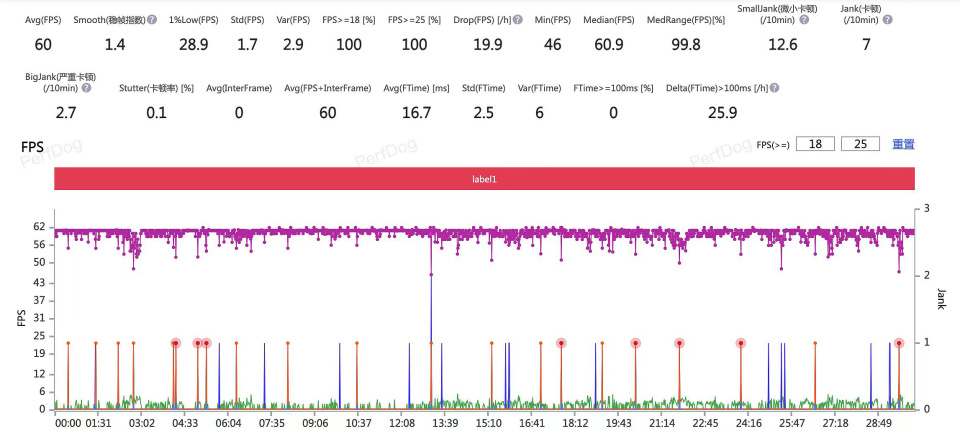Viewport: 960px width, 431px height.
Task: Click the 00:00 time axis label
Action: (x=66, y=423)
